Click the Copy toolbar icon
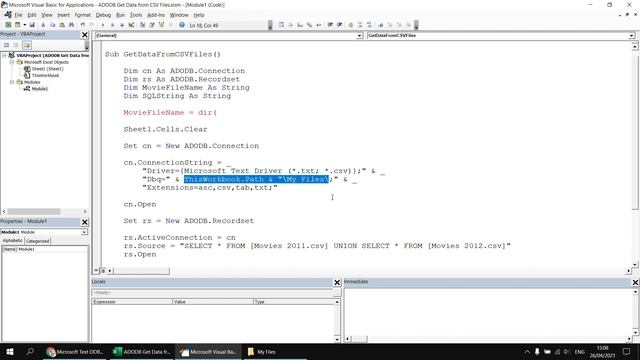640x360 pixels. pyautogui.click(x=53, y=25)
